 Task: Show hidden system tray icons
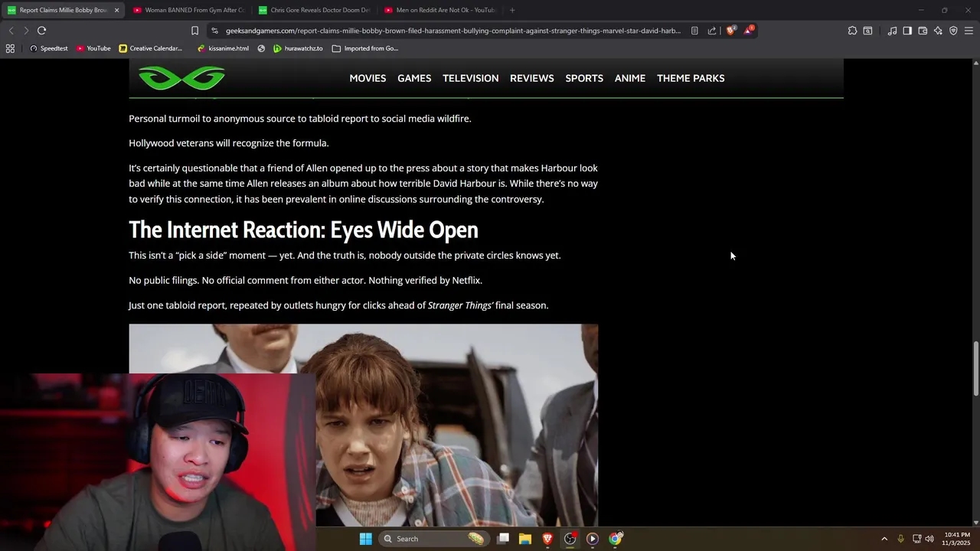point(884,539)
